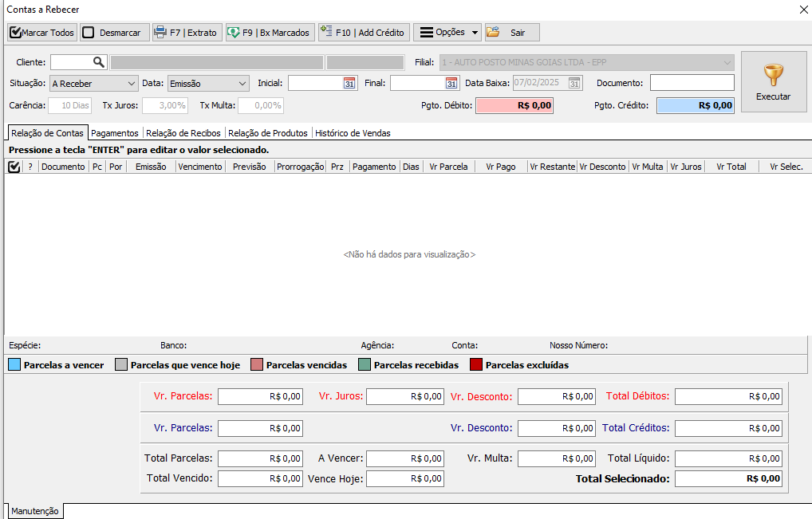
Task: Click the F9 Bx Marcados icon
Action: pyautogui.click(x=234, y=33)
